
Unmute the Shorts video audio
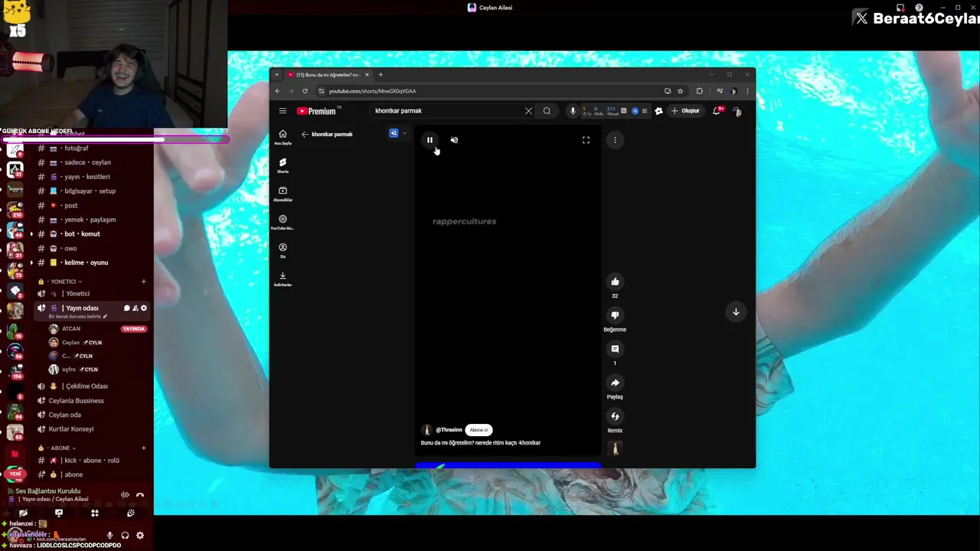point(454,140)
